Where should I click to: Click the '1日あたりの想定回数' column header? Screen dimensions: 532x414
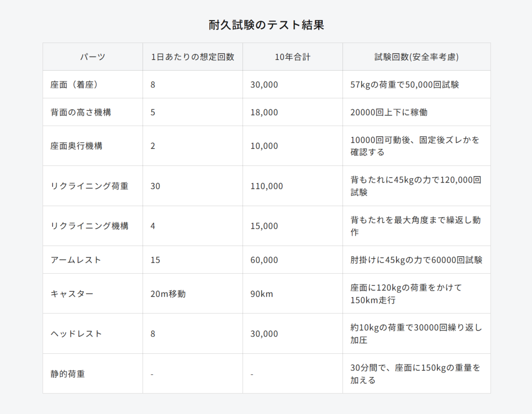[x=193, y=57]
